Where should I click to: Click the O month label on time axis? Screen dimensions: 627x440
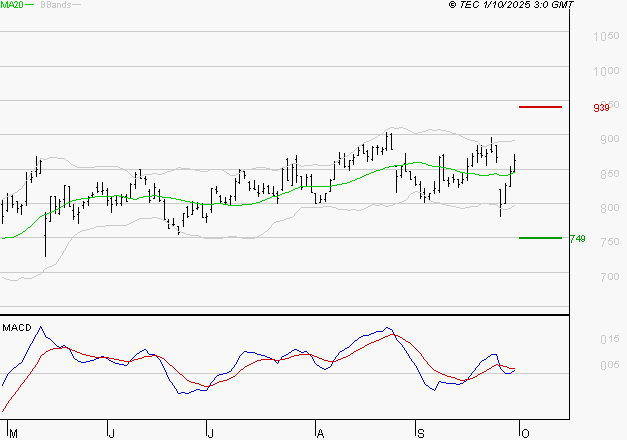(525, 434)
